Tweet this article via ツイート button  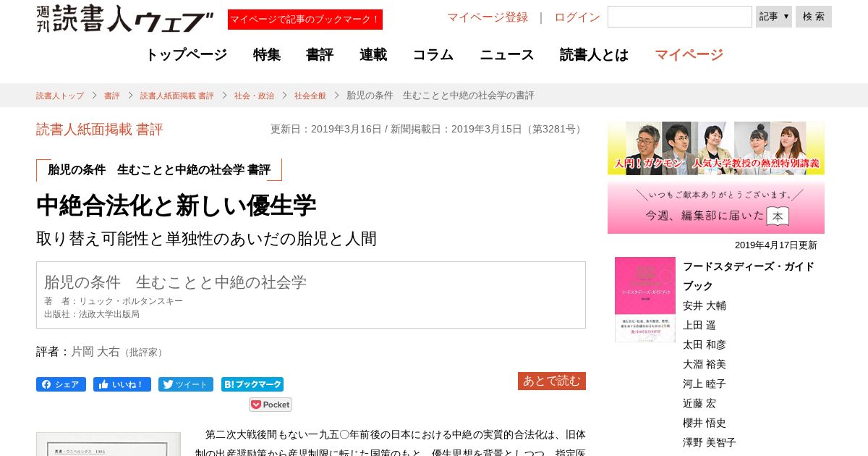tap(186, 384)
